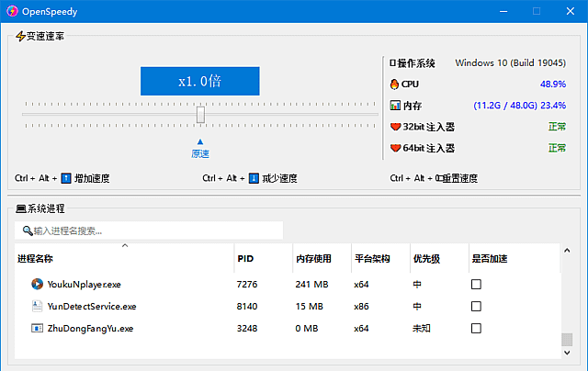Image resolution: width=588 pixels, height=371 pixels.
Task: Click the down-arrow key icon for 减少速度
Action: [x=254, y=178]
